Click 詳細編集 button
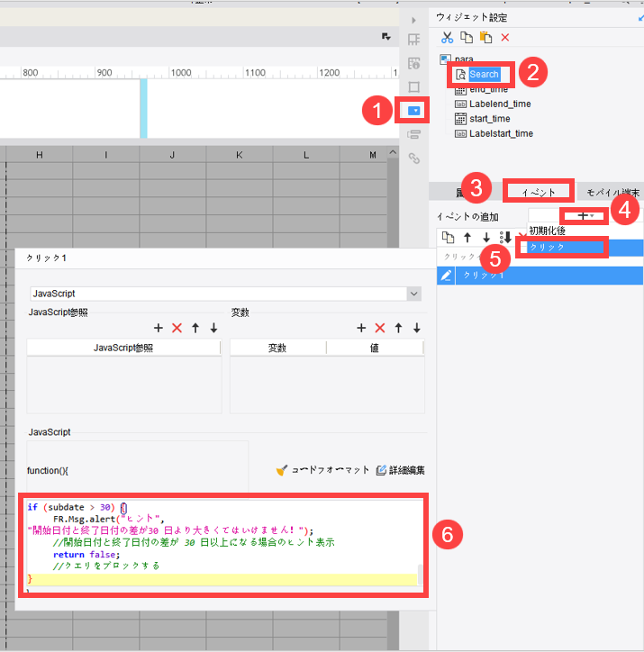Viewport: 644px width, 652px height. [401, 470]
